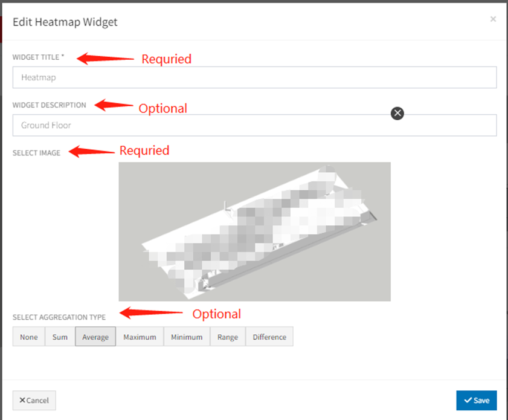This screenshot has height=420, width=508.
Task: Remove the image with the circular X icon
Action: click(397, 113)
